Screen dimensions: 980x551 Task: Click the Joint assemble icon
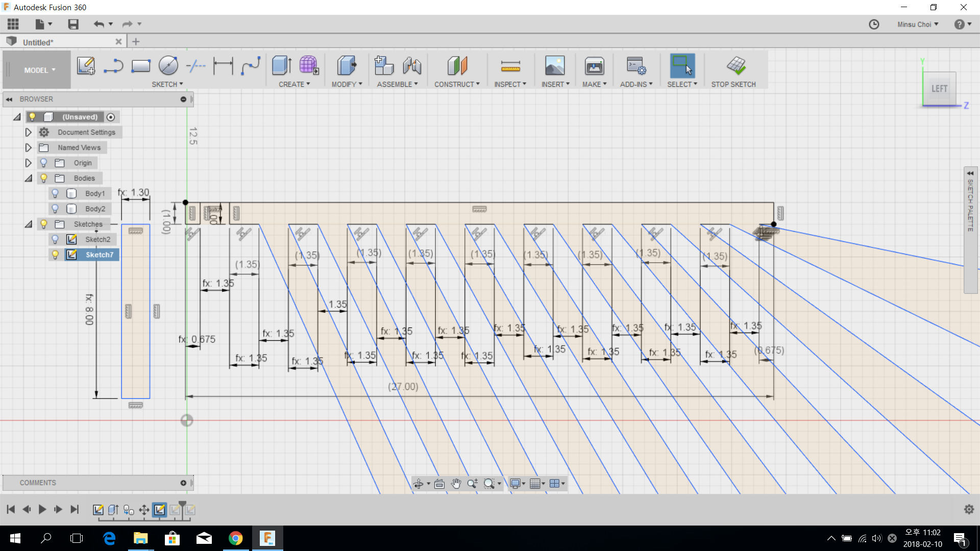[x=412, y=65]
